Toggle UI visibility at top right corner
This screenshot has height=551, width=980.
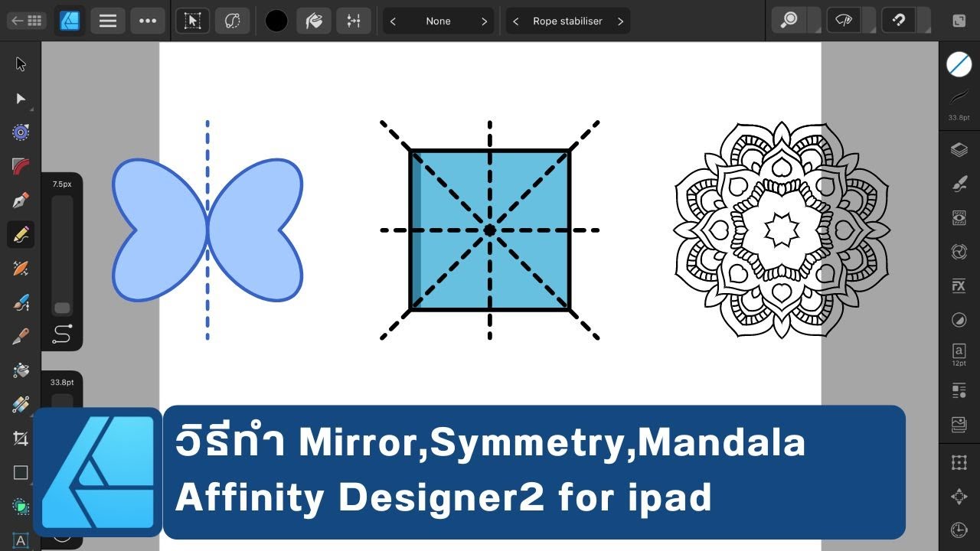[959, 21]
